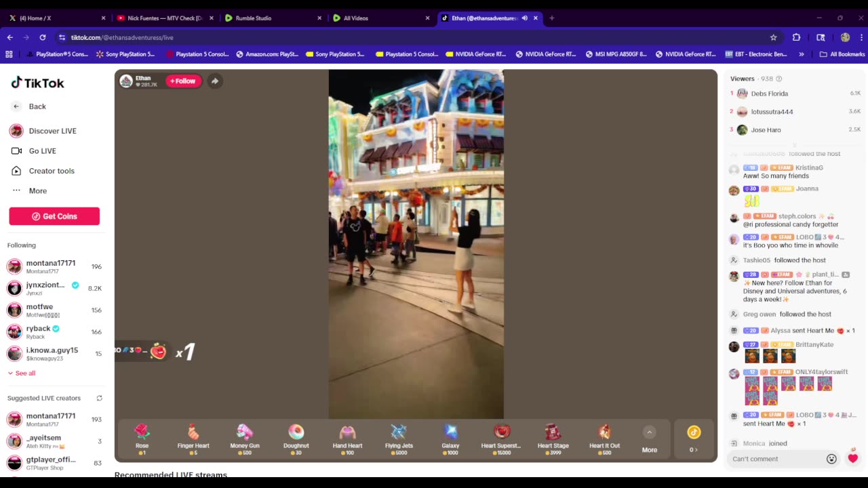The width and height of the screenshot is (868, 488).
Task: Send the Heart It Out gift
Action: coord(604,439)
